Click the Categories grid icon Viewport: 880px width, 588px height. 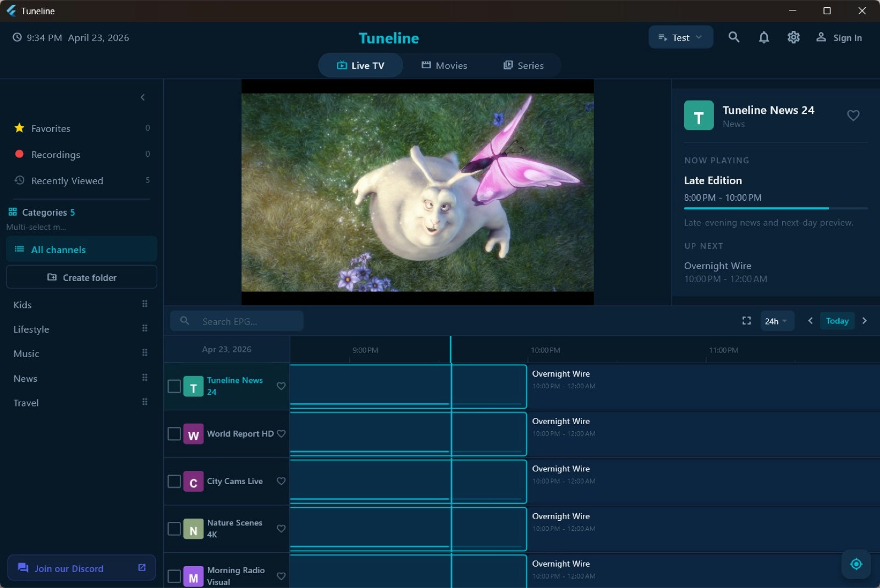click(x=13, y=212)
